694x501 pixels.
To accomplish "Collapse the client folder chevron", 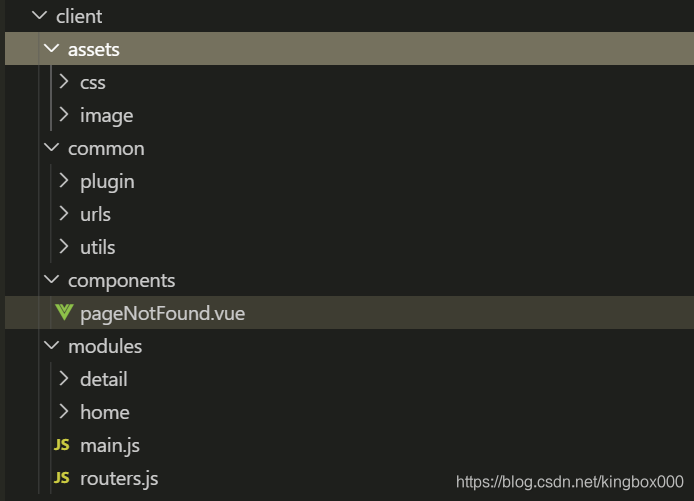I will coord(40,15).
